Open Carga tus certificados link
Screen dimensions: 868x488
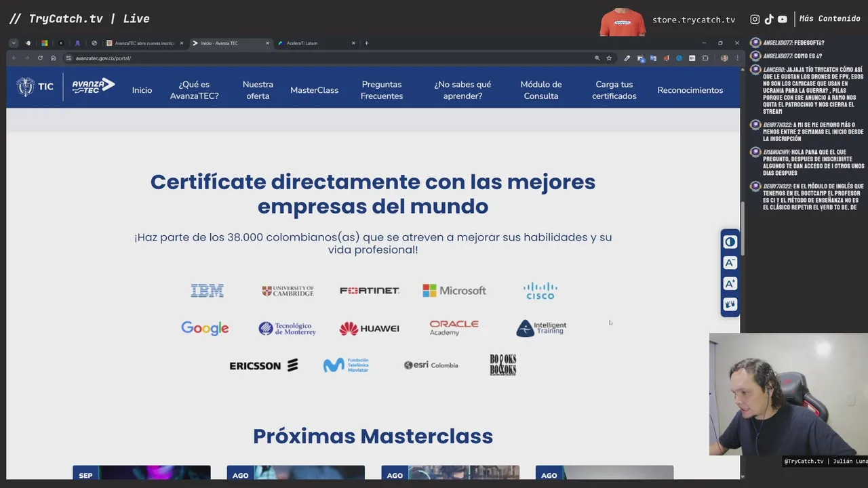pos(614,90)
